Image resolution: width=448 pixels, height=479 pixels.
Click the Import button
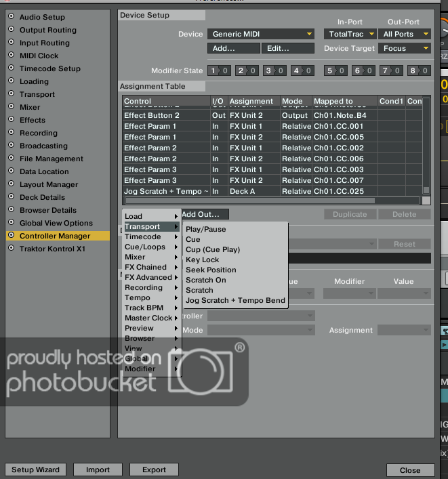point(98,470)
